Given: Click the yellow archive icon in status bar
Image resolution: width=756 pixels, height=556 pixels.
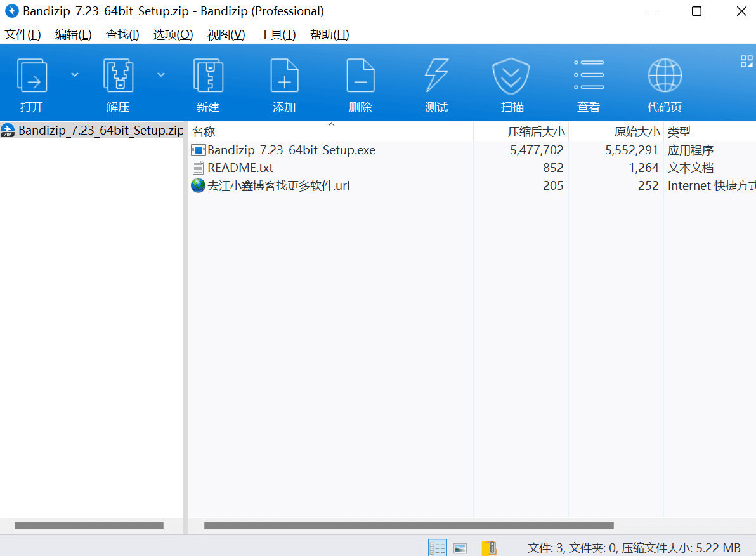Looking at the screenshot, I should (489, 548).
